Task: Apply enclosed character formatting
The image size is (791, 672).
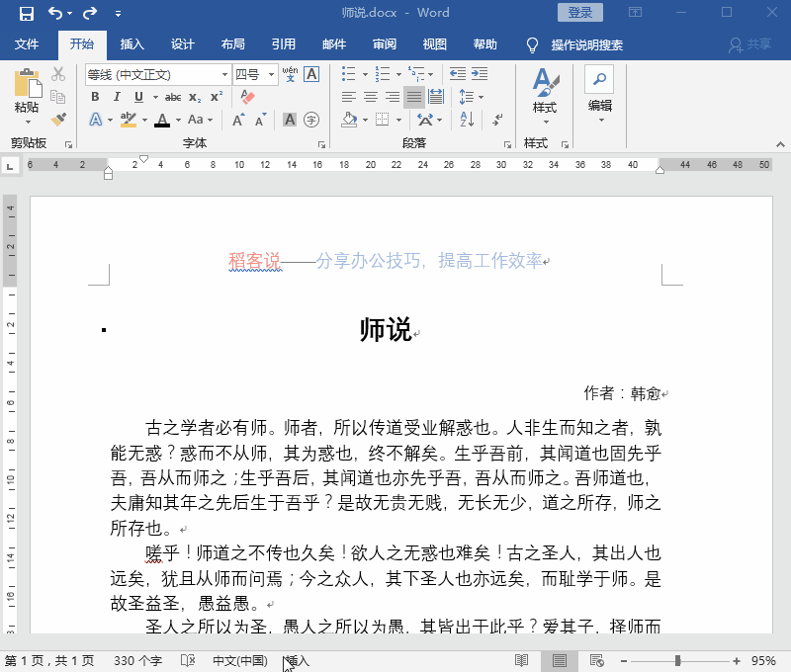Action: (x=311, y=120)
